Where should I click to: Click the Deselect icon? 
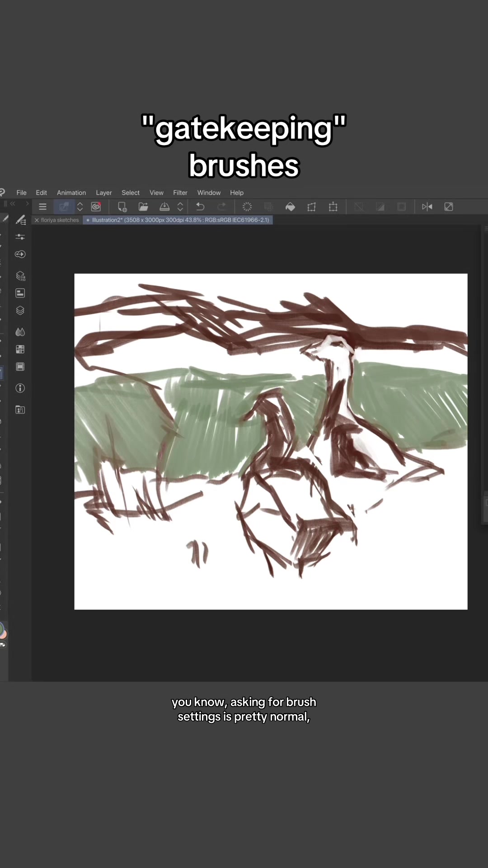pyautogui.click(x=359, y=207)
